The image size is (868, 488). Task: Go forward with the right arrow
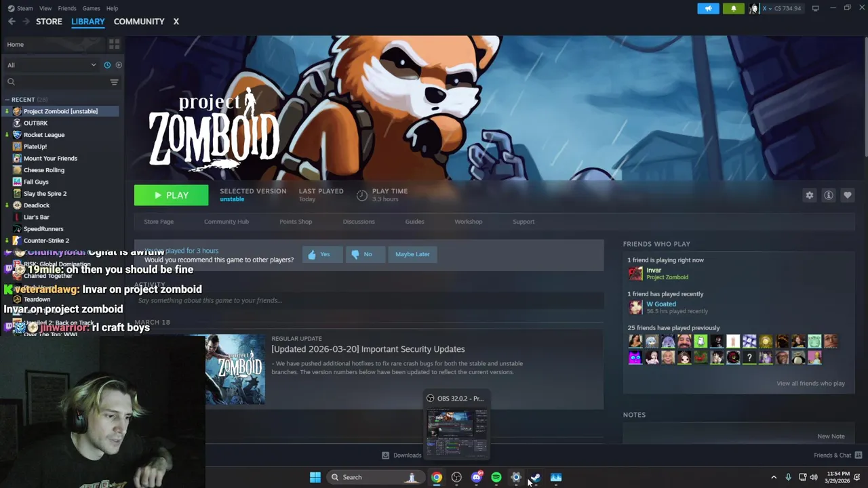coord(26,22)
